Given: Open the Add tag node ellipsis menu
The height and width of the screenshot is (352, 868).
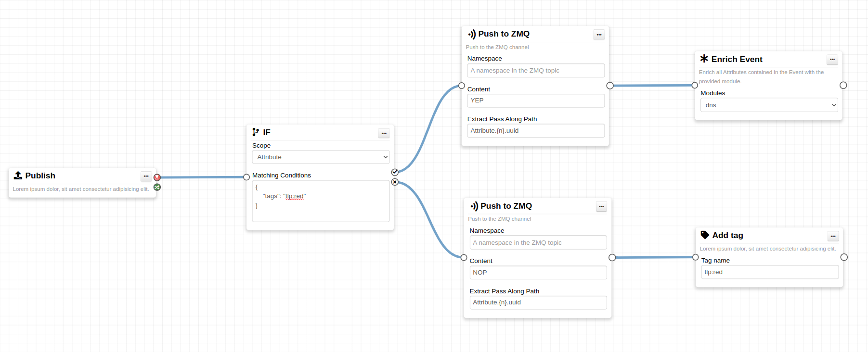Looking at the screenshot, I should click(833, 236).
